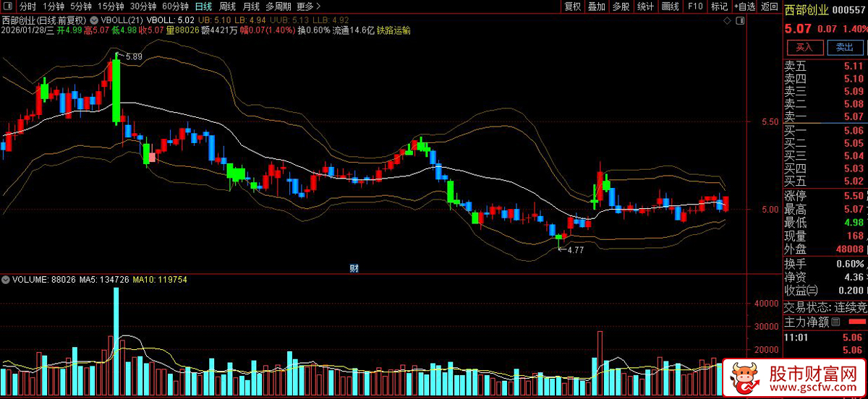
Task: Select the 60分钟 period tab
Action: pos(175,7)
